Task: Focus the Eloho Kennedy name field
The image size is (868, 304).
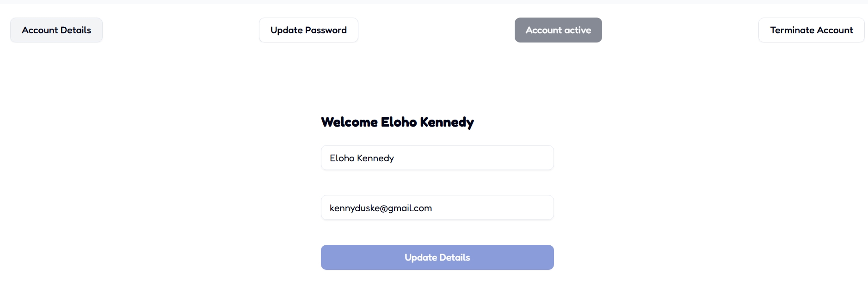Action: (437, 158)
